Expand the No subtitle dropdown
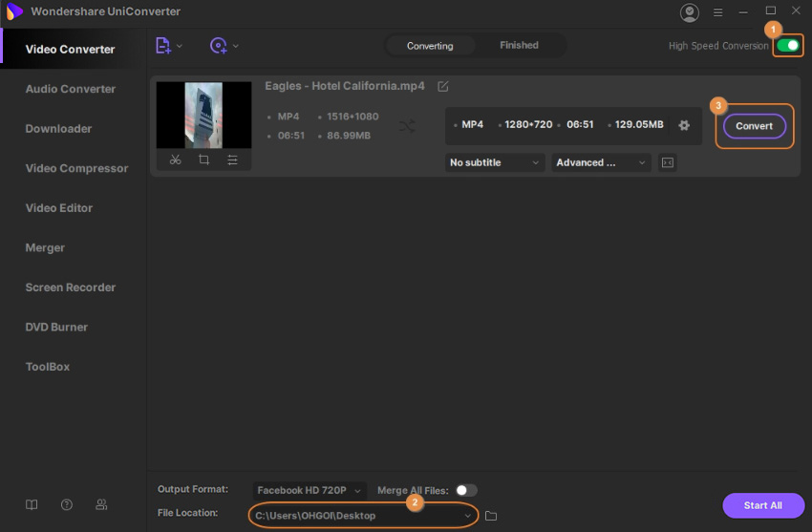 (x=495, y=162)
